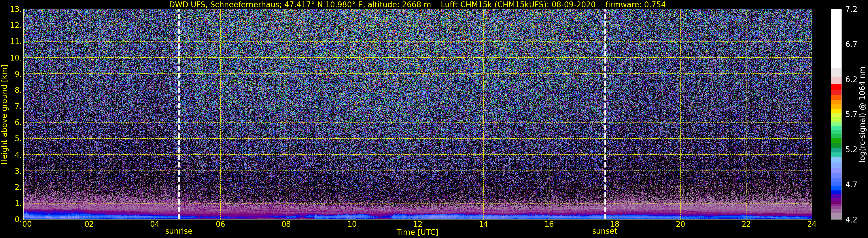Click the time axis tick label 12
This screenshot has width=868, height=238.
417,224
